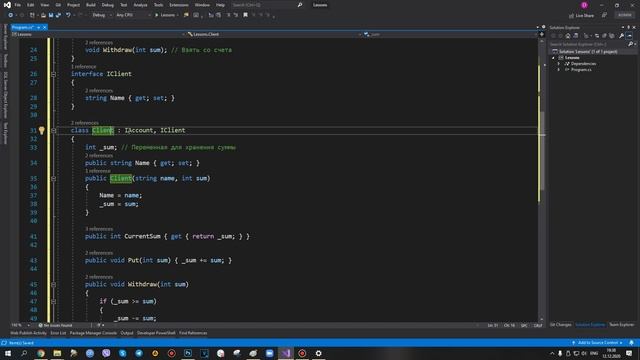Open the Lessons.Client type navigation dropdown

point(274,34)
